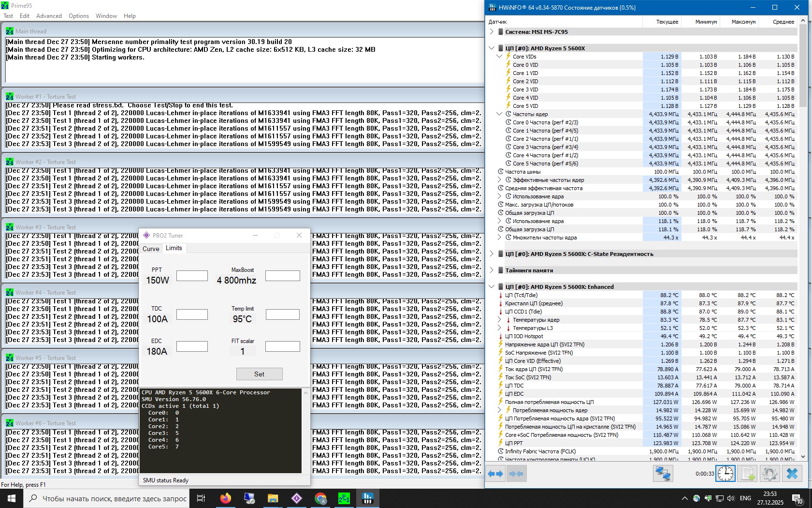Click Main thread window icon in Prime95
This screenshot has height=508, width=812.
10,31
